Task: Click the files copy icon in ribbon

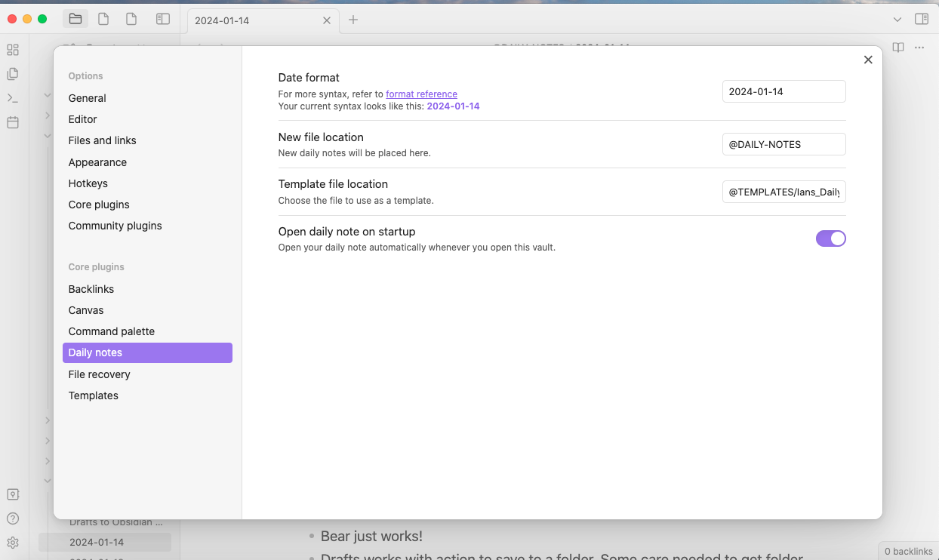Action: (13, 74)
